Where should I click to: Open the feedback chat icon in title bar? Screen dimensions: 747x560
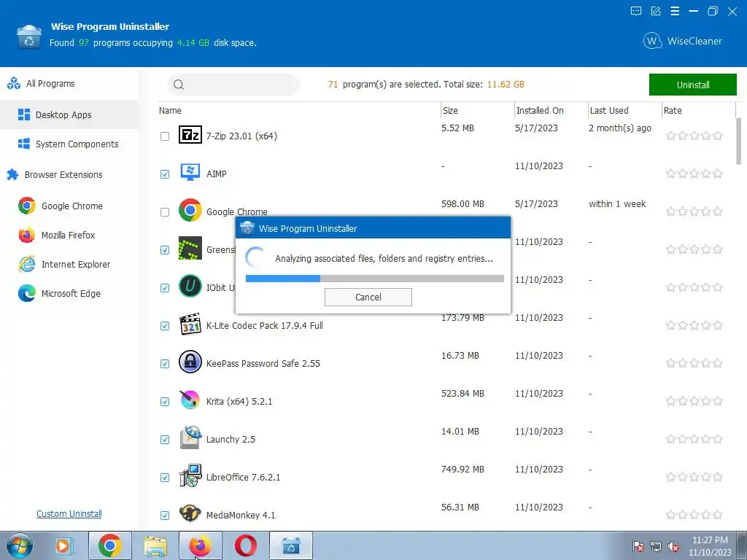(x=636, y=11)
